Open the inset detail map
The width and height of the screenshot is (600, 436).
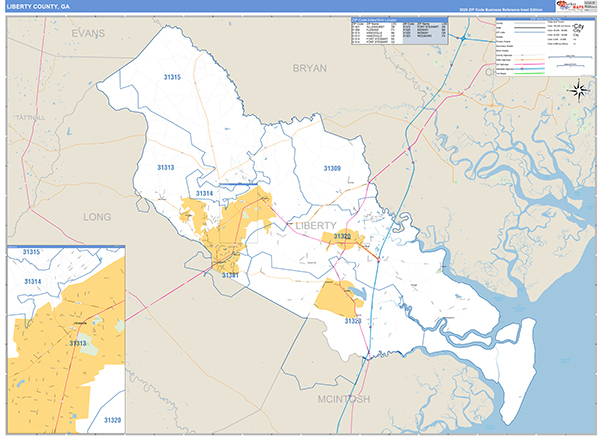point(66,340)
